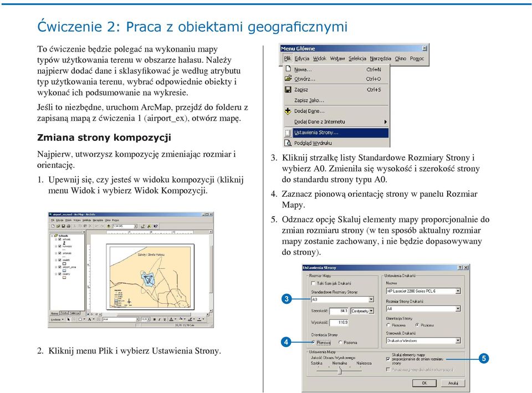Click the Anuluj button in Ustawienia Strony
The width and height of the screenshot is (532, 393).
pyautogui.click(x=453, y=383)
